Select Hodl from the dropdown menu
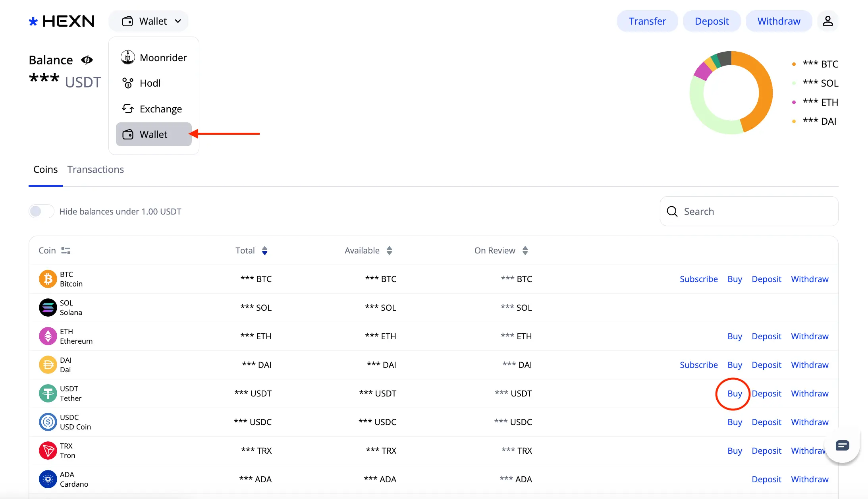This screenshot has height=499, width=868. point(154,83)
